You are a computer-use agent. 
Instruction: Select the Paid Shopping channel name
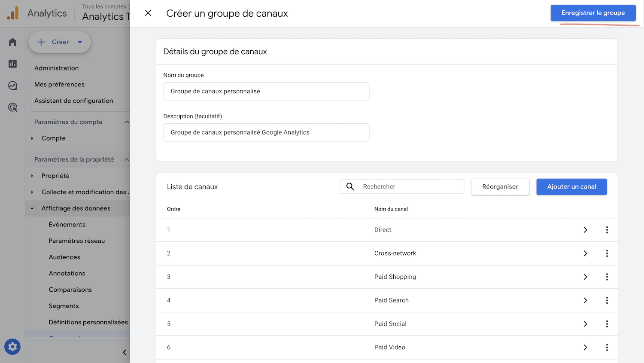coord(395,277)
